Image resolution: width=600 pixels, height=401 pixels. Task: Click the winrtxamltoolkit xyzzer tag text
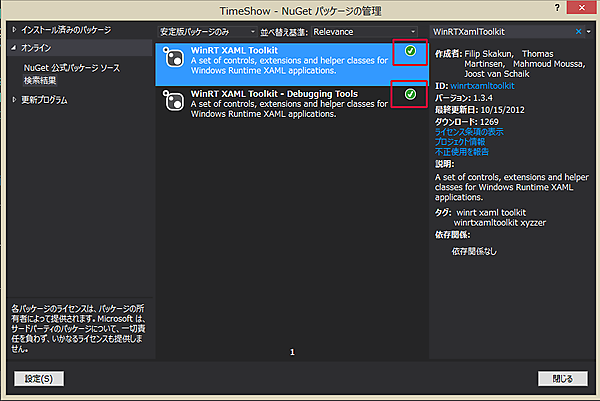(x=500, y=223)
